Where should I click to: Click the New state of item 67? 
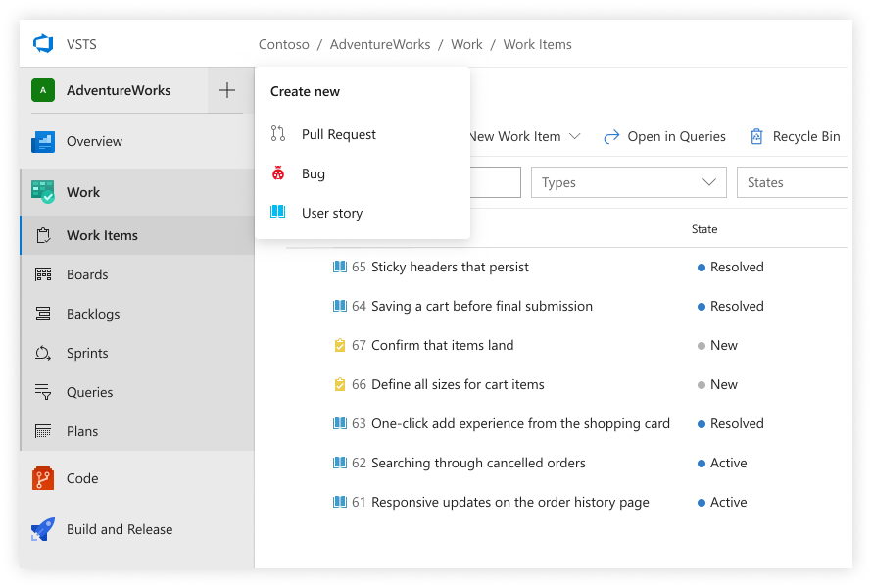click(717, 346)
